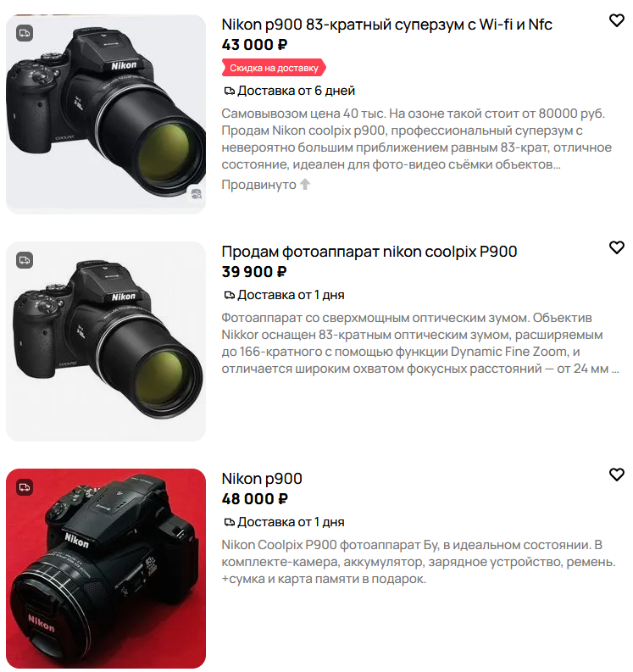Open listing Продам фотоаппарат nikon coolpix P900
The height and width of the screenshot is (672, 633).
click(369, 252)
